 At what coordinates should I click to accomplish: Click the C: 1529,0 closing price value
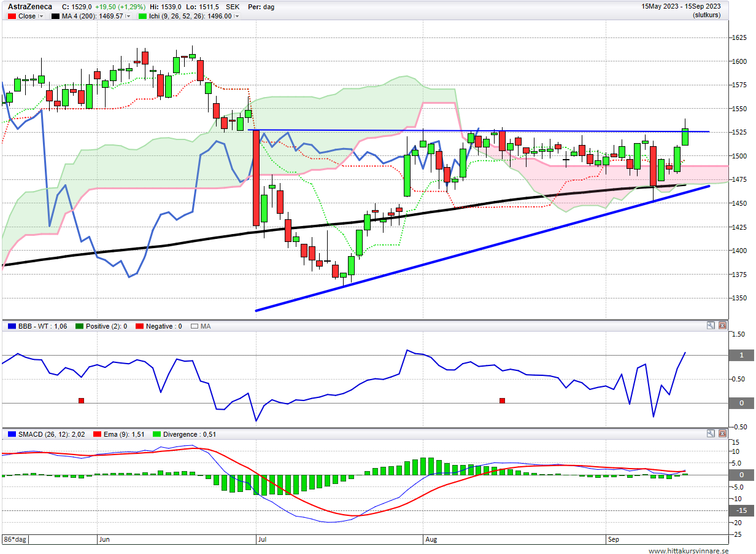click(x=77, y=7)
